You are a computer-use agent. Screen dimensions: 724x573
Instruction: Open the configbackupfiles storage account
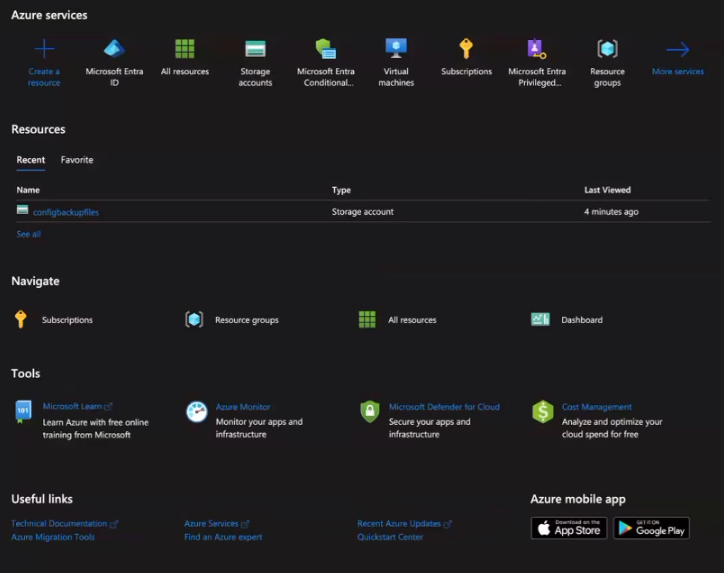click(x=66, y=212)
